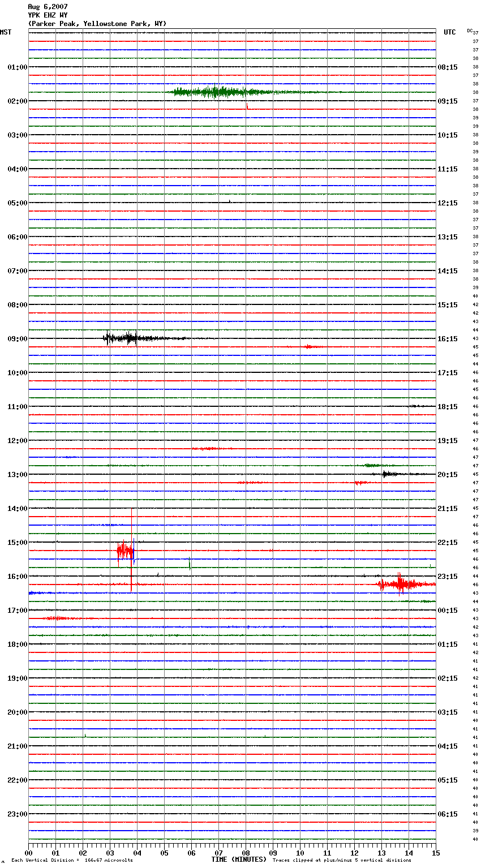
Task: Click the red seismic burst just after 15:00
Action: [125, 551]
